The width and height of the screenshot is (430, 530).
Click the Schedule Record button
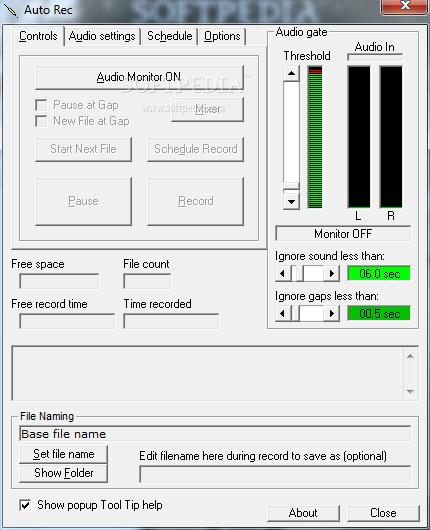click(195, 149)
